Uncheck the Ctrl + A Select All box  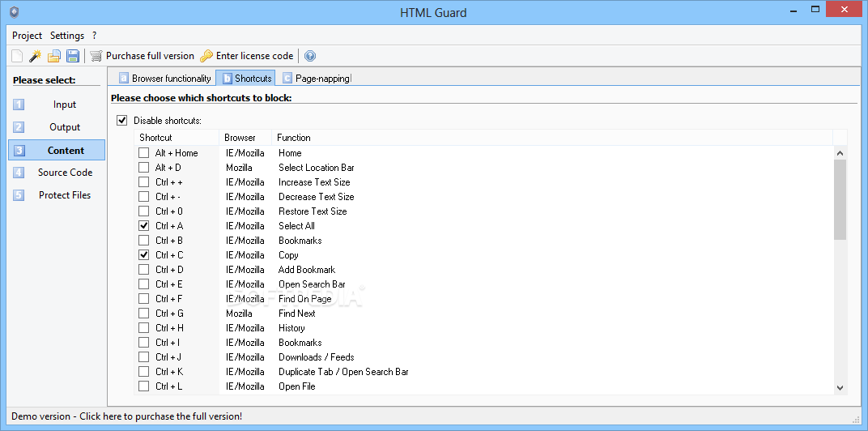tap(144, 226)
